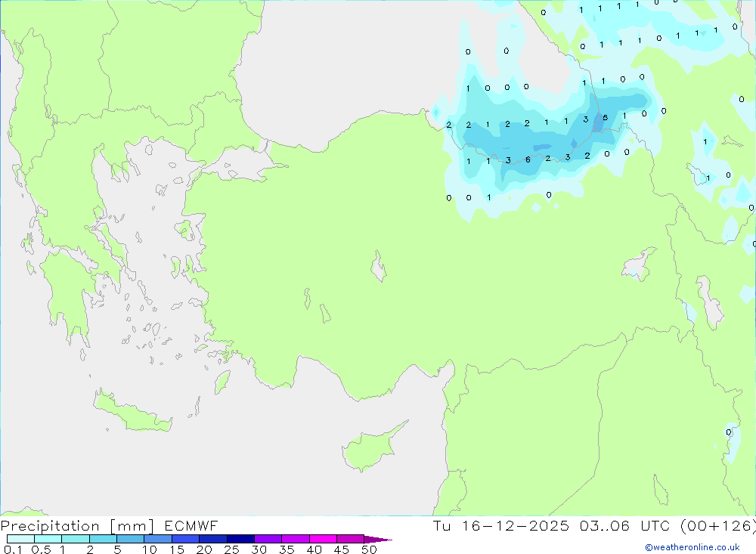
Task: Click the legend label '10' under the scale
Action: (150, 549)
